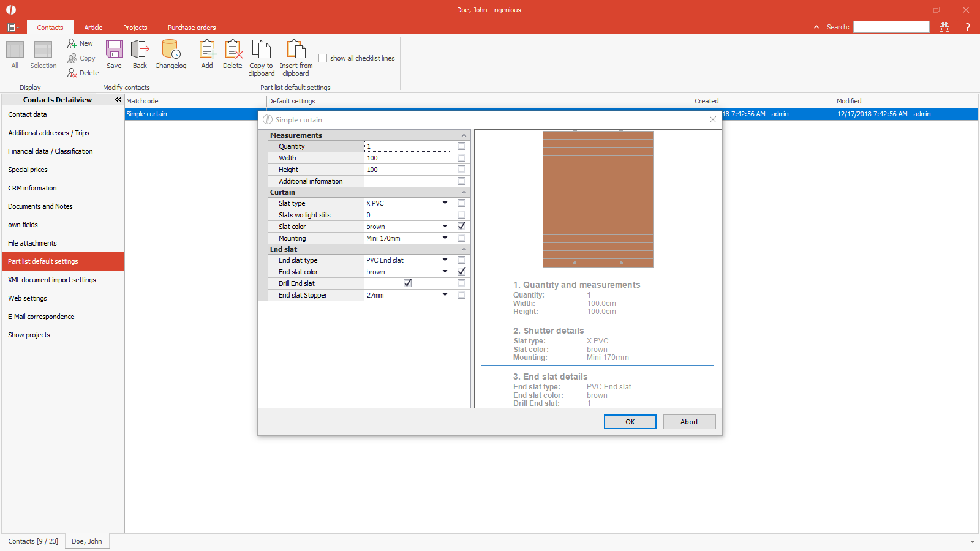Click the brown curtain preview image
Viewport: 980px width, 551px height.
(x=598, y=199)
